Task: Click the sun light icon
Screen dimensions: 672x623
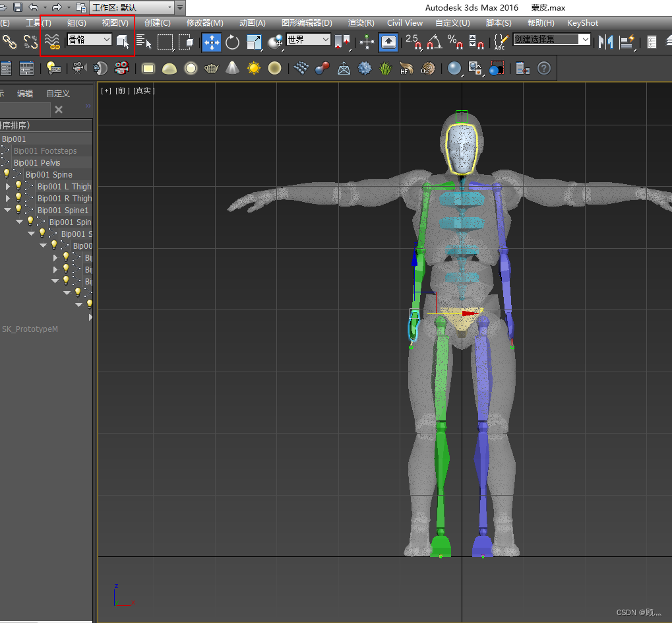Action: (x=254, y=68)
